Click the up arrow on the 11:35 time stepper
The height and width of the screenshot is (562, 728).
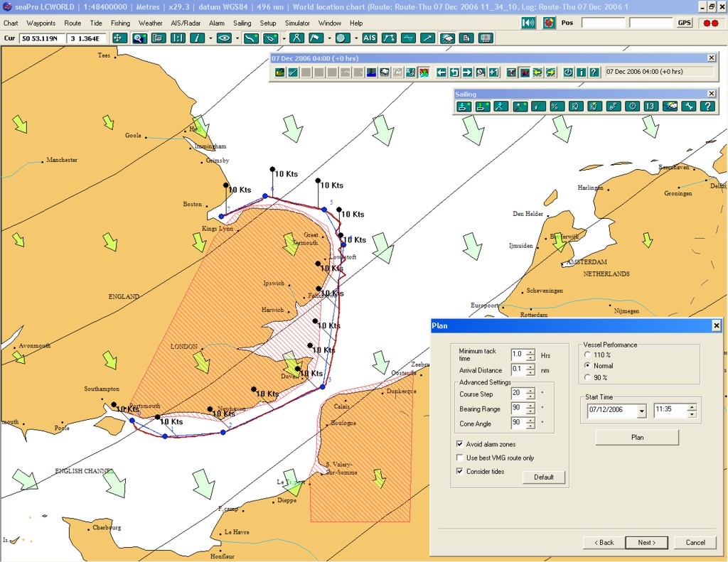(692, 406)
